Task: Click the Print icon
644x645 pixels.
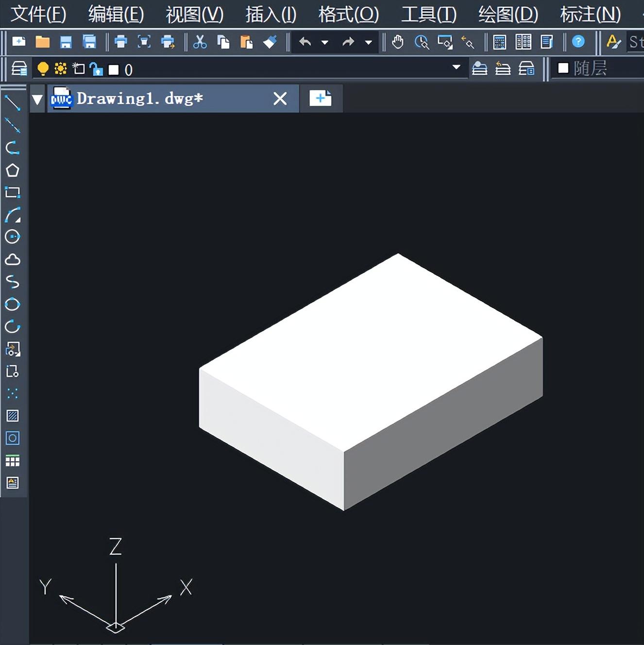Action: (x=120, y=42)
